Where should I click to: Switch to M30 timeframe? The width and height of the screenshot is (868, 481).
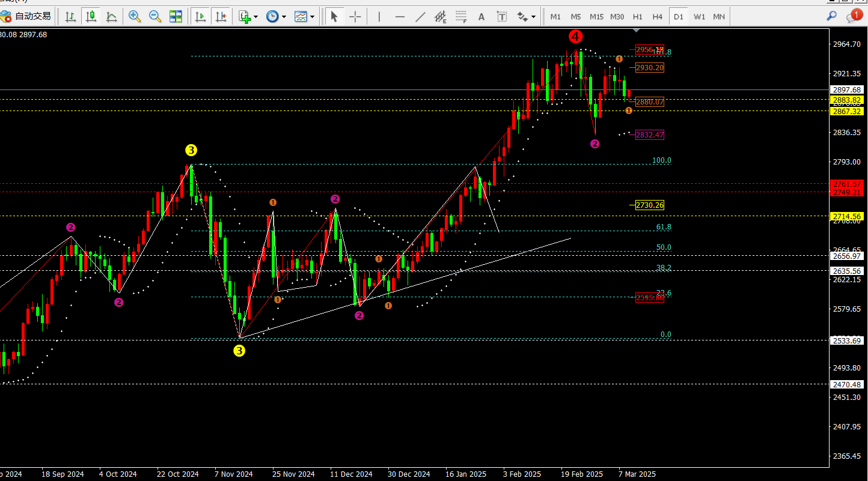click(x=617, y=16)
